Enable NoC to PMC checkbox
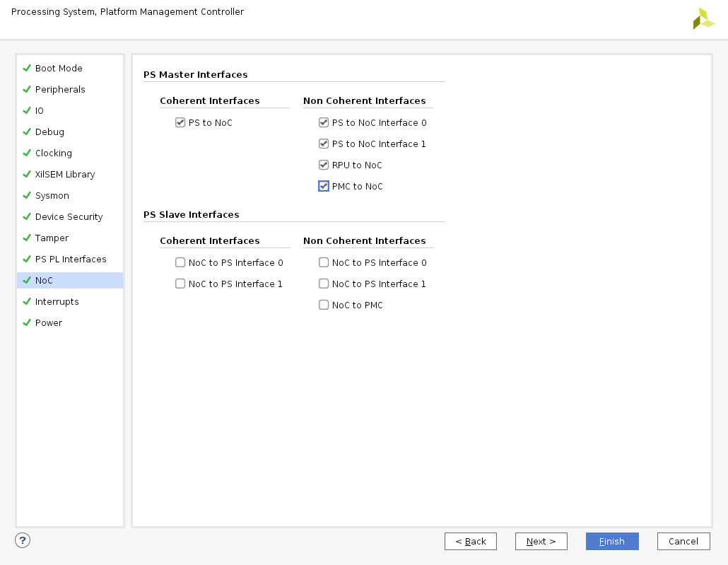 point(324,305)
